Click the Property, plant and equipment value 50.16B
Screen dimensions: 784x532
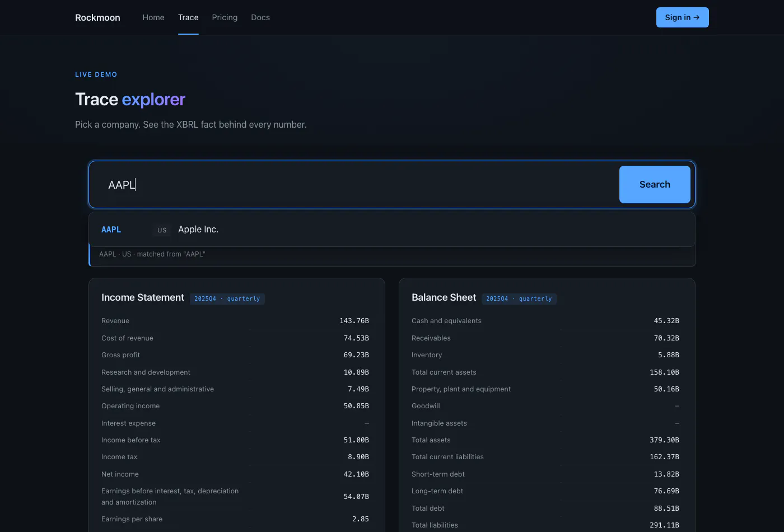[x=666, y=389]
